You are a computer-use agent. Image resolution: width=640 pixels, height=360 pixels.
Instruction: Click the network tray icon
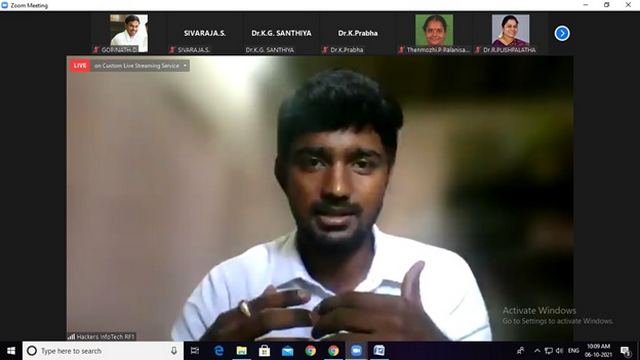point(549,351)
